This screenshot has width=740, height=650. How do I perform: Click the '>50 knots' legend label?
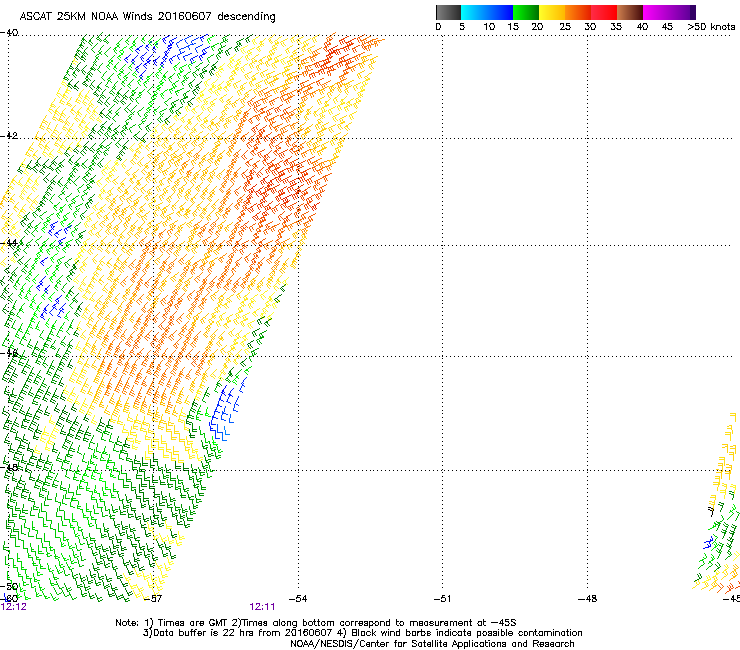[x=711, y=27]
